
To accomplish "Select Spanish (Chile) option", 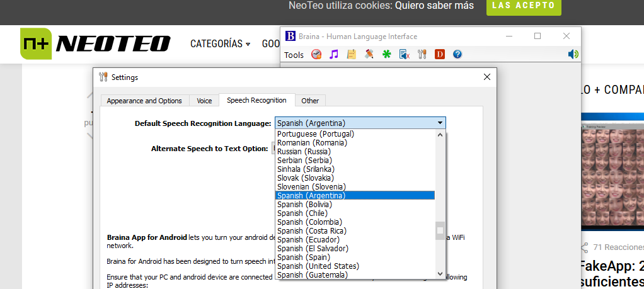I will pos(355,213).
